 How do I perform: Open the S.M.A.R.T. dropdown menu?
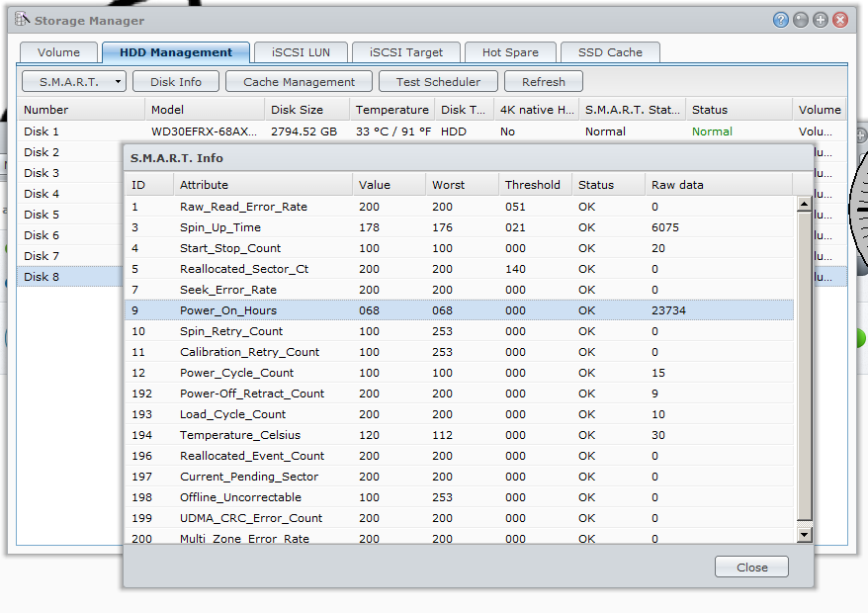pos(74,82)
